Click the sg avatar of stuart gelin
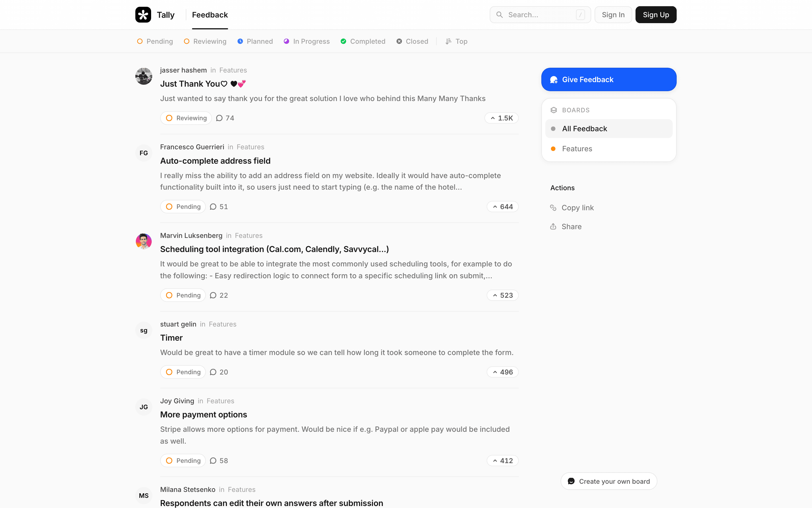The height and width of the screenshot is (508, 812). (x=144, y=330)
